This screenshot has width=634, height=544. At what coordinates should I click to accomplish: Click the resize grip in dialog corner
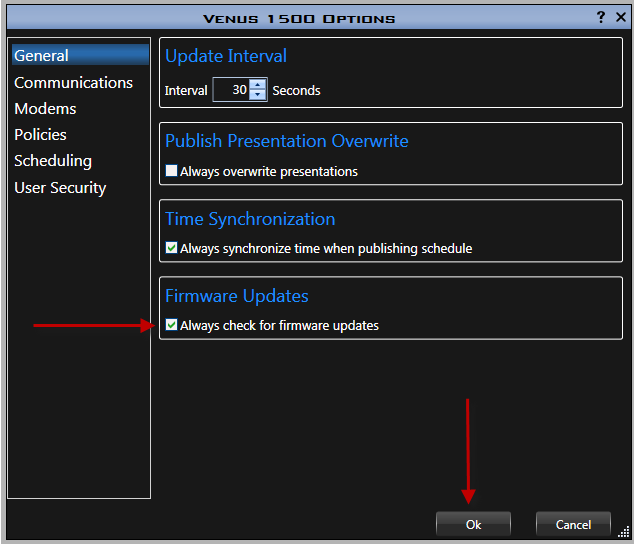pyautogui.click(x=625, y=535)
